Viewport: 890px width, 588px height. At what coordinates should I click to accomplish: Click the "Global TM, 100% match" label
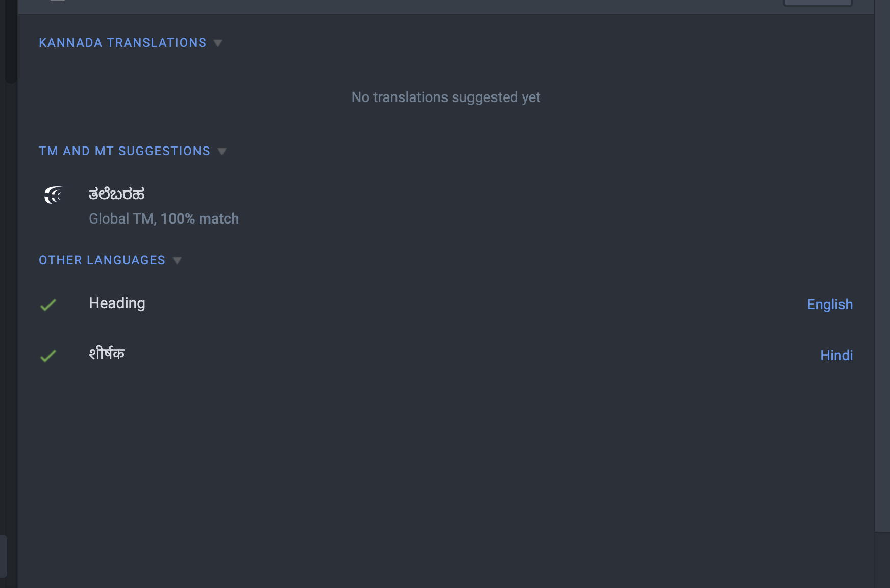tap(164, 219)
